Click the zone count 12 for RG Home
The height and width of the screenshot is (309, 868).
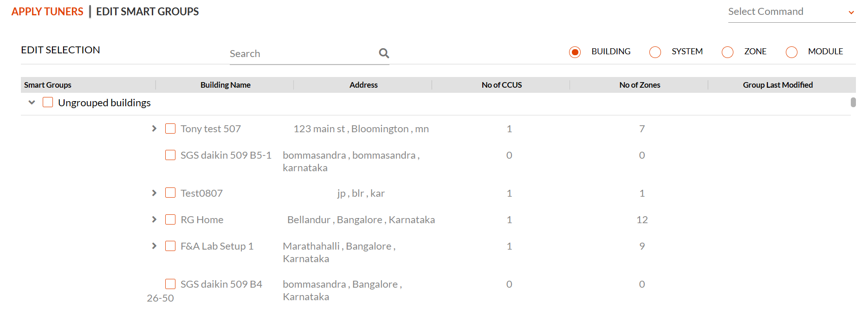(x=642, y=220)
